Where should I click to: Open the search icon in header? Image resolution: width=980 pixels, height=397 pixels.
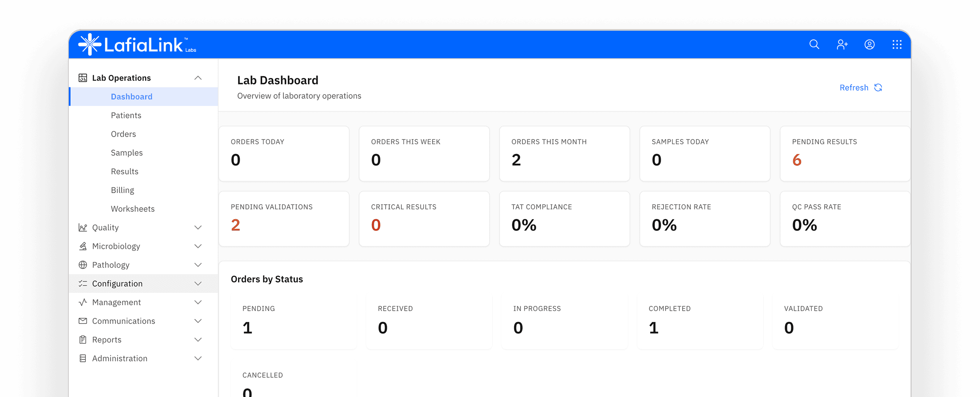click(814, 44)
